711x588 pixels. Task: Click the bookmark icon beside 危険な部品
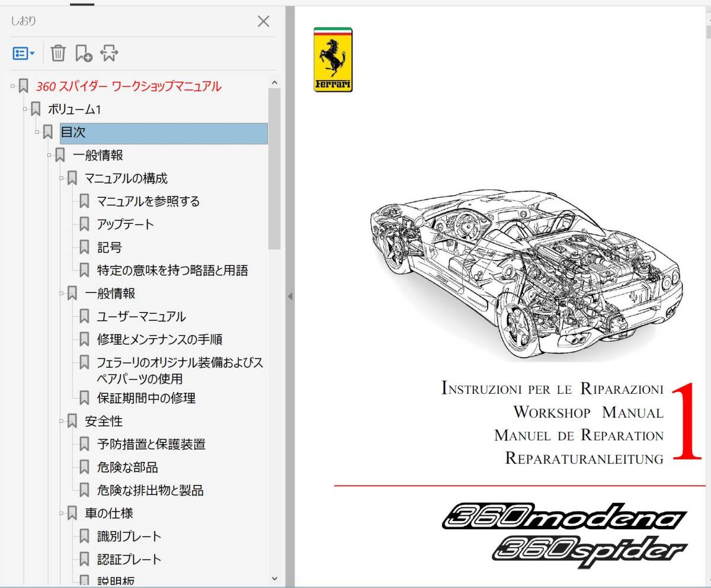point(85,467)
